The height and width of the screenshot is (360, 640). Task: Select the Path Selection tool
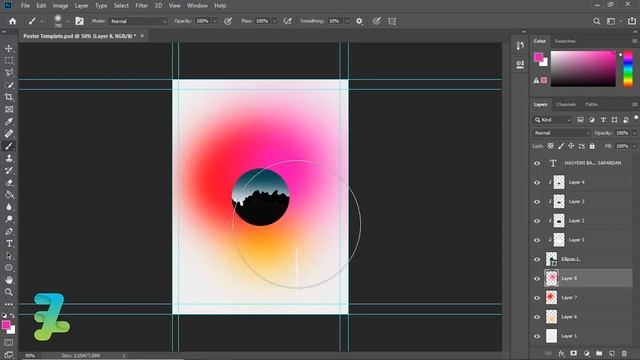(x=9, y=256)
